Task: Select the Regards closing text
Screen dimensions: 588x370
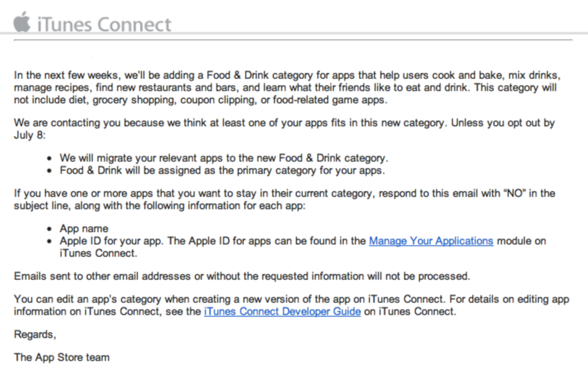Action: pos(34,334)
